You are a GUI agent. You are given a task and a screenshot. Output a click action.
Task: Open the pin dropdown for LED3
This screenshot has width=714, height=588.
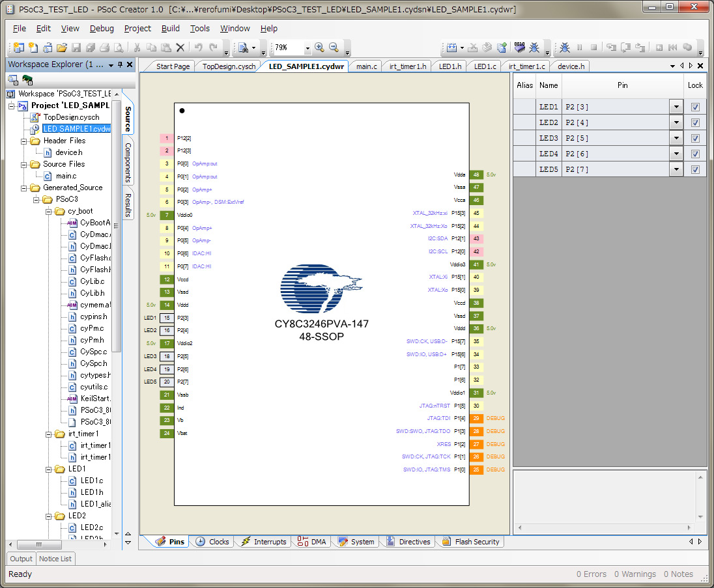tap(676, 138)
